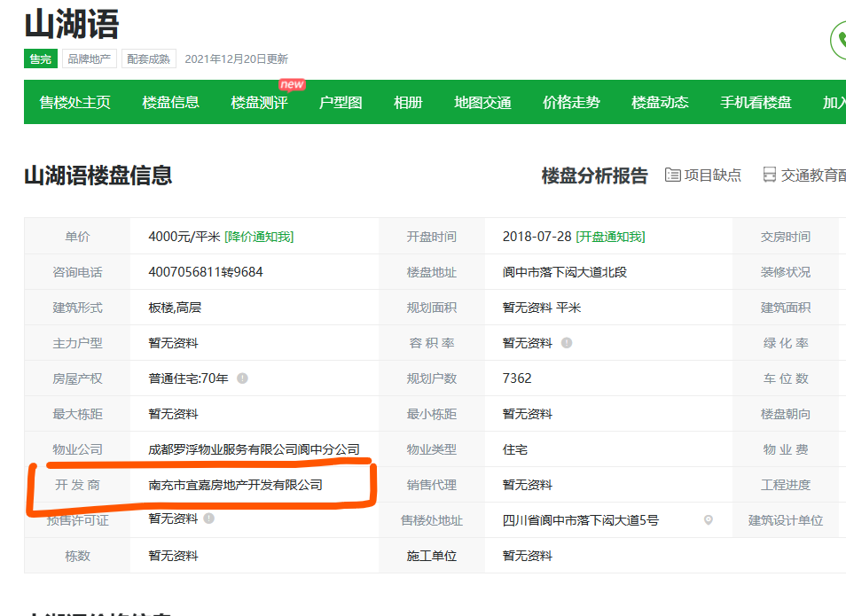Viewport: 846px width, 616px height.
Task: Click the 主力户型 row label
Action: coord(77,343)
